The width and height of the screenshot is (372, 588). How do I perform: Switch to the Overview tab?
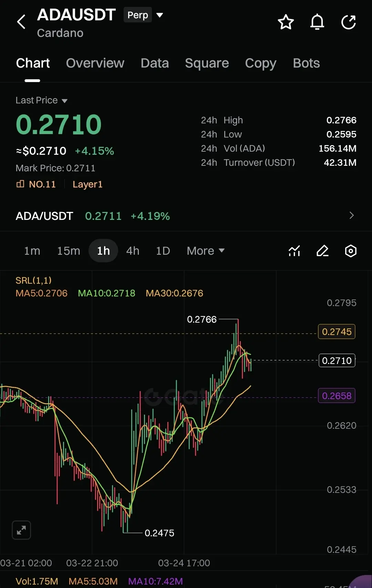[95, 63]
